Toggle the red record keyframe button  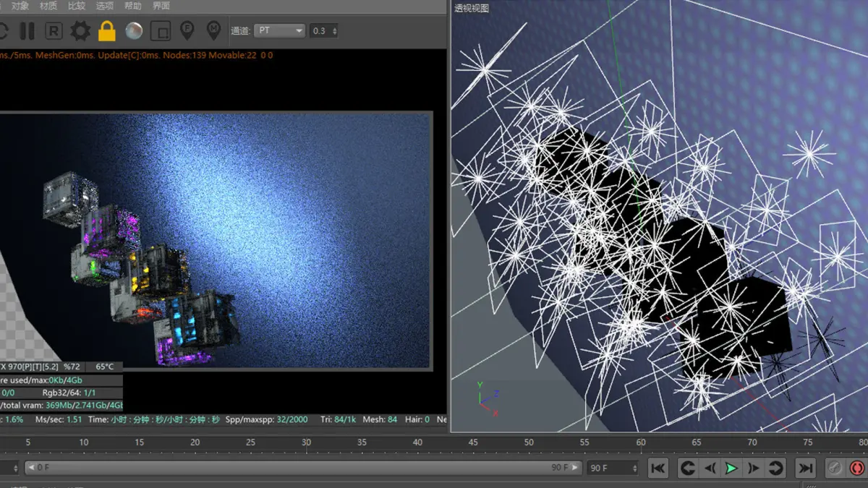click(x=857, y=468)
